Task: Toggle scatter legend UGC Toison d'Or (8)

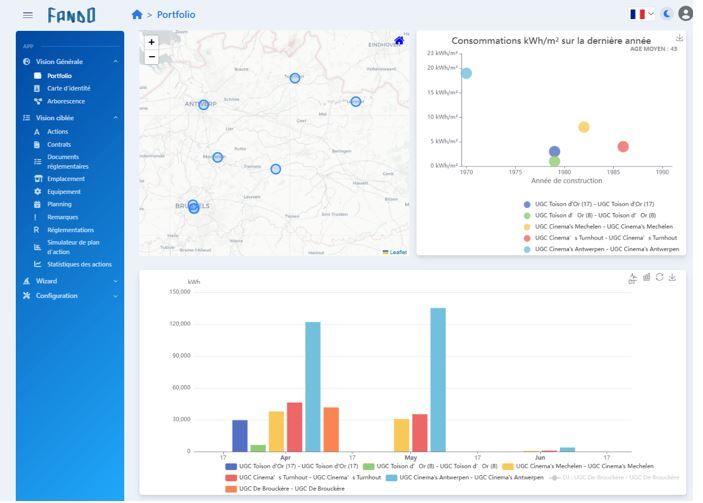Action: coord(590,215)
